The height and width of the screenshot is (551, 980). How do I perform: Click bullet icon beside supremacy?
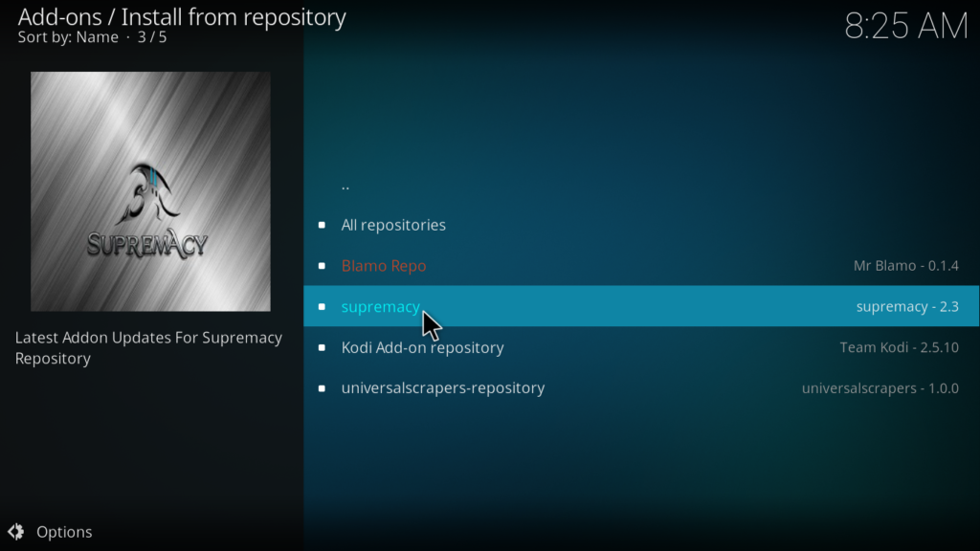click(322, 306)
